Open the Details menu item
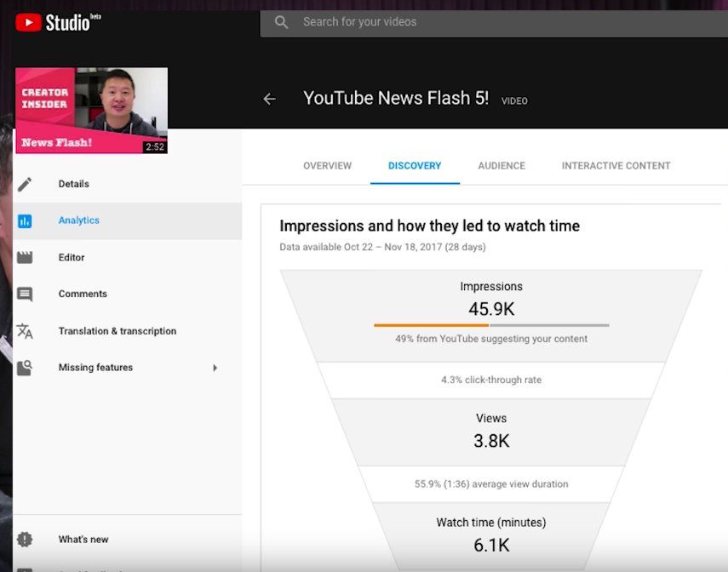 127,184
